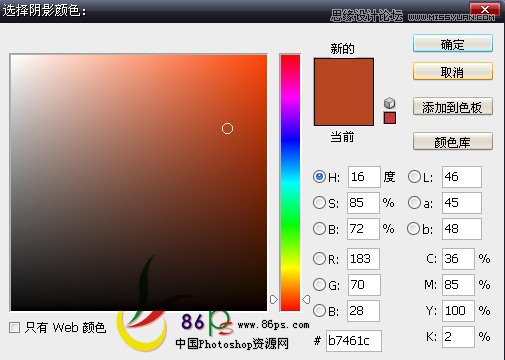
Task: Click the S field showing 85
Action: coord(363,203)
